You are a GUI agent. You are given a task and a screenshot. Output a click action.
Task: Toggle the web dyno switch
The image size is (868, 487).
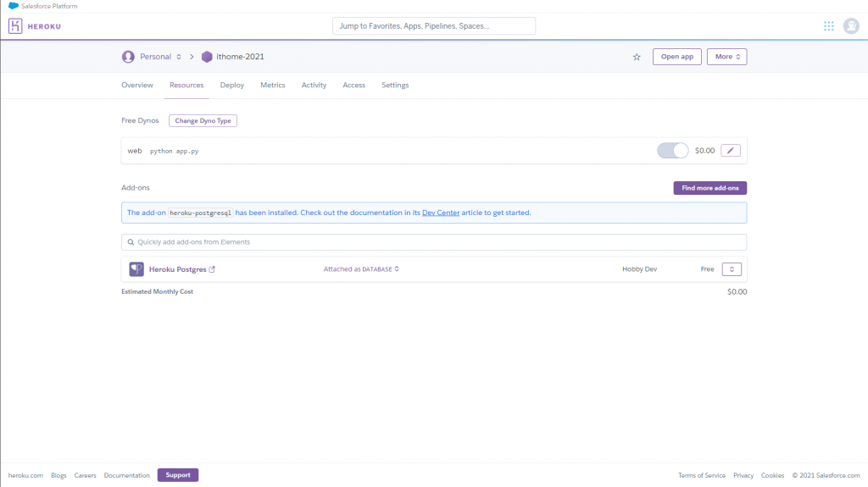click(x=672, y=151)
